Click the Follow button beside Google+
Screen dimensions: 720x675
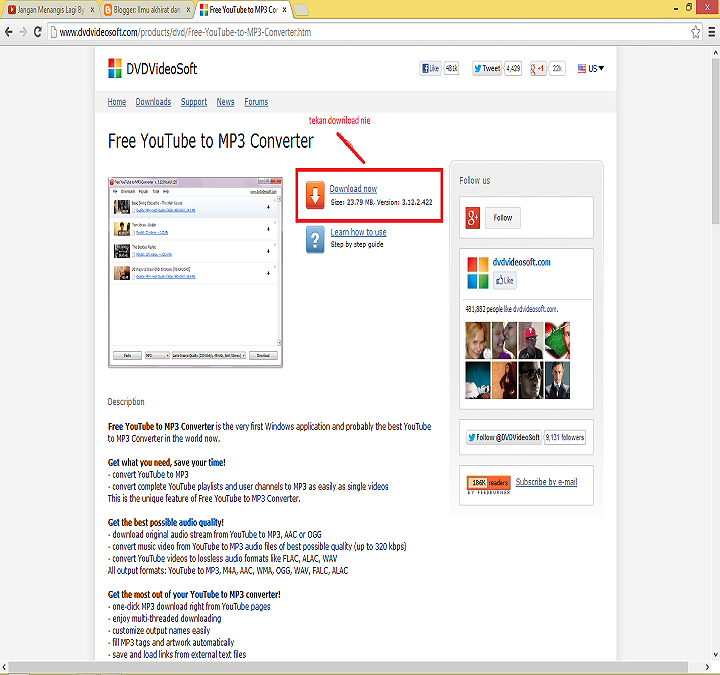(503, 218)
